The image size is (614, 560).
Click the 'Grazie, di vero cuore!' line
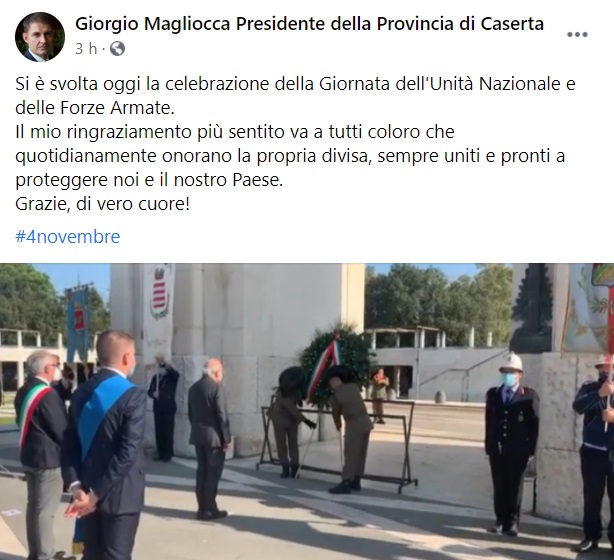(103, 204)
